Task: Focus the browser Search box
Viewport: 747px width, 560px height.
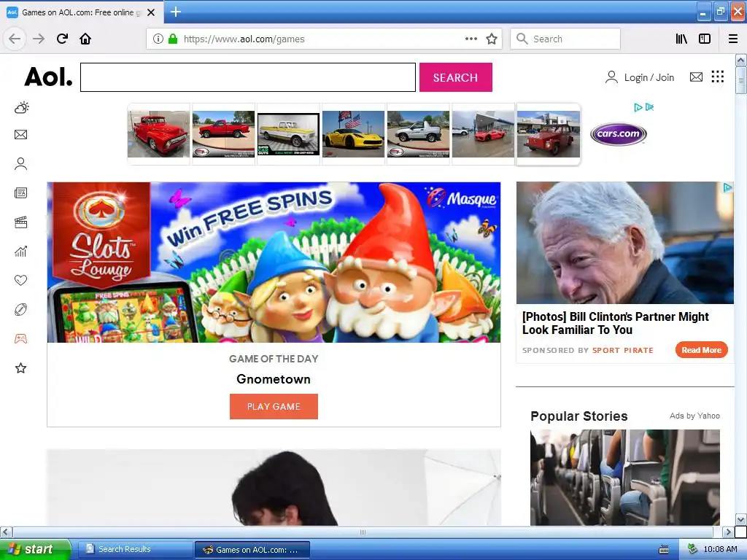Action: pos(565,39)
